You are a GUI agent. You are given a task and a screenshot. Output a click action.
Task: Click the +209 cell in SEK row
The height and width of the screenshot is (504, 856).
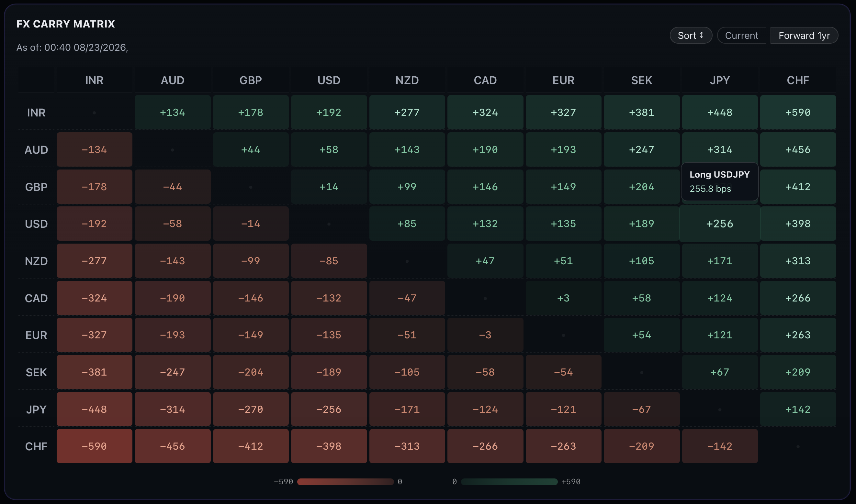(x=798, y=372)
